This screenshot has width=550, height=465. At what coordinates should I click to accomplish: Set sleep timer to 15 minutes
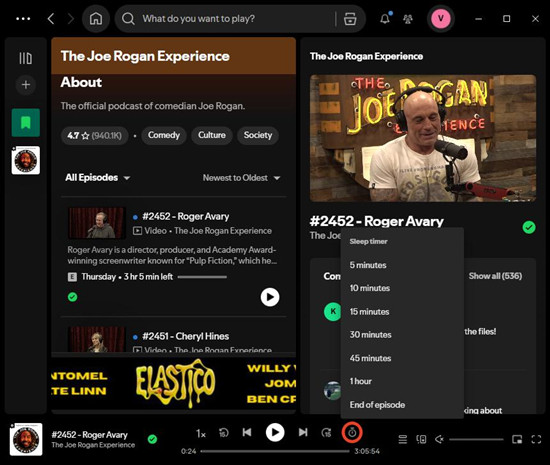[x=402, y=311]
